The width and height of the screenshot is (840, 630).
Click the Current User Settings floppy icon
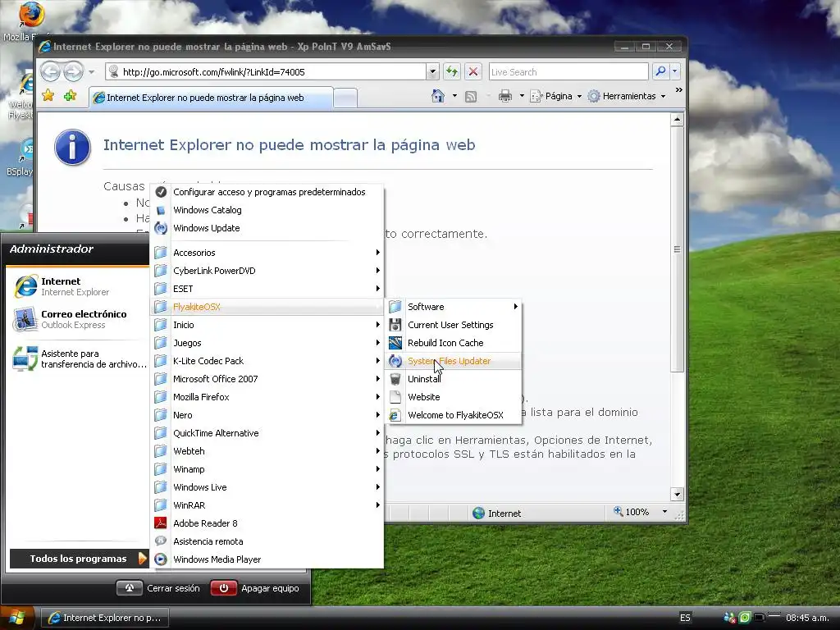[395, 325]
